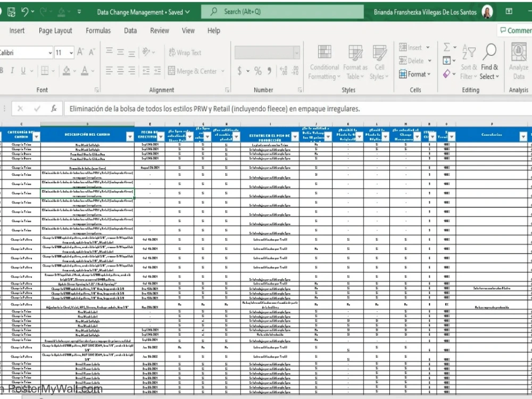Click the Percent Style icon
Viewport: 532px width, 399px height.
[x=258, y=71]
